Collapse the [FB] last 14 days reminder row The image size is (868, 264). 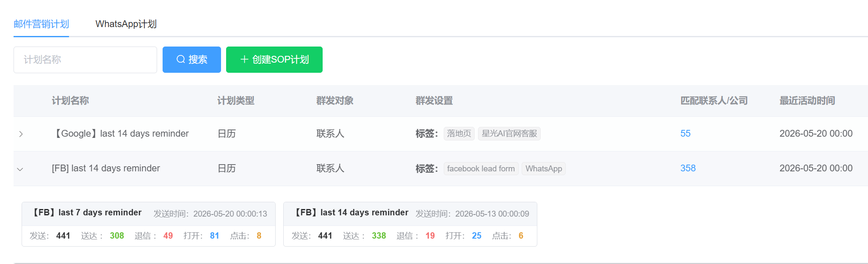20,169
